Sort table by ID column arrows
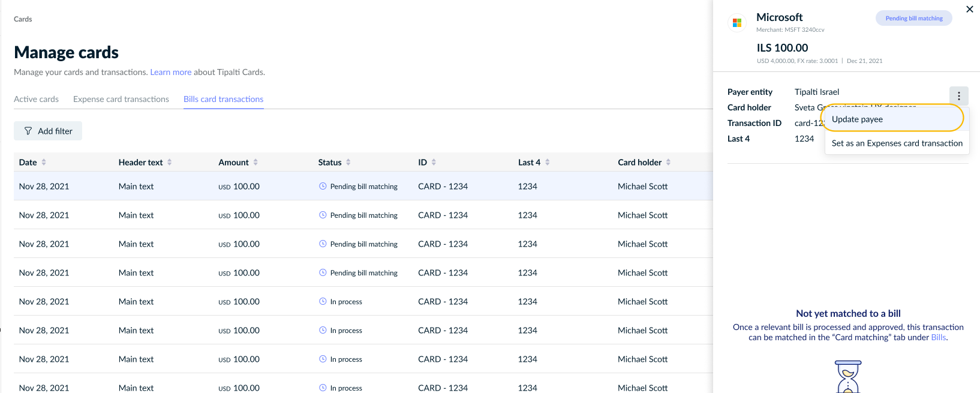This screenshot has height=393, width=980. pyautogui.click(x=434, y=162)
